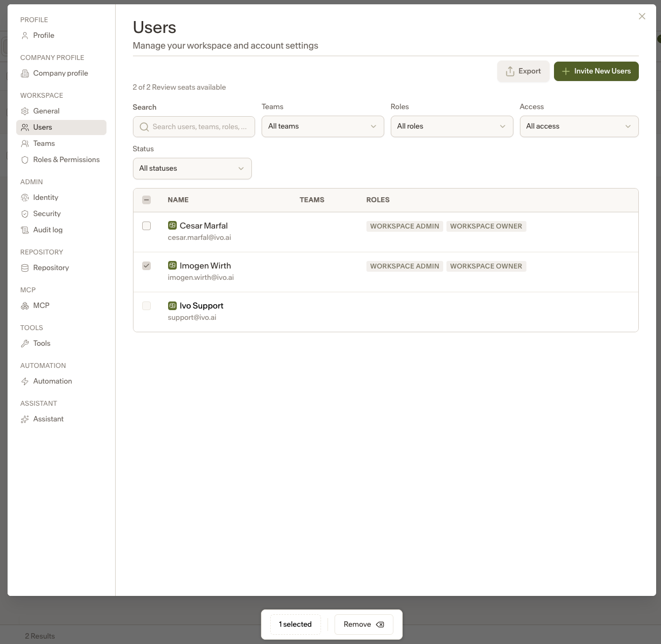
Task: Open Roles & Permissions page
Action: (62, 160)
